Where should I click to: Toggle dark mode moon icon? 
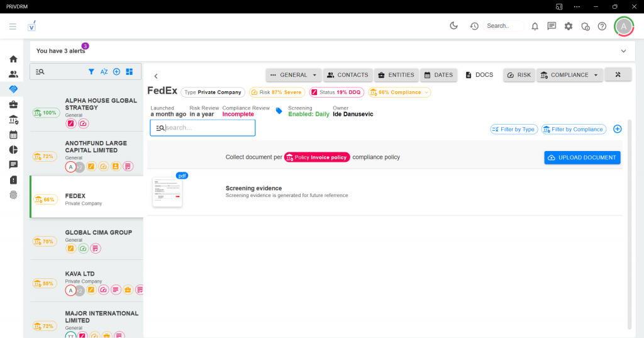454,26
